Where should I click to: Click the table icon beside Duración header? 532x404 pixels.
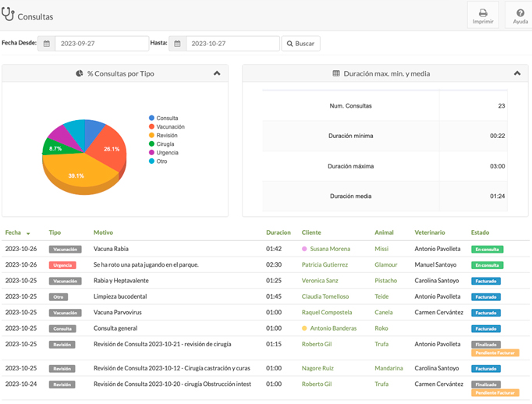336,74
